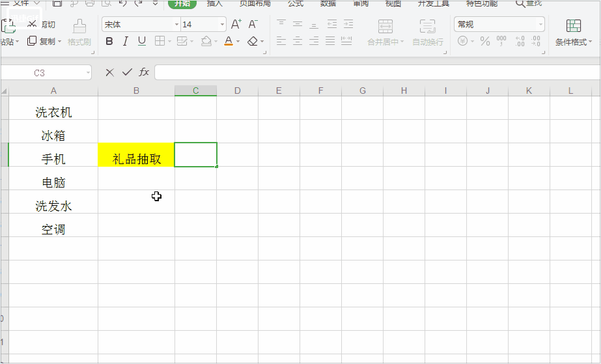This screenshot has height=364, width=601.
Task: Align text right horizontally
Action: click(314, 41)
